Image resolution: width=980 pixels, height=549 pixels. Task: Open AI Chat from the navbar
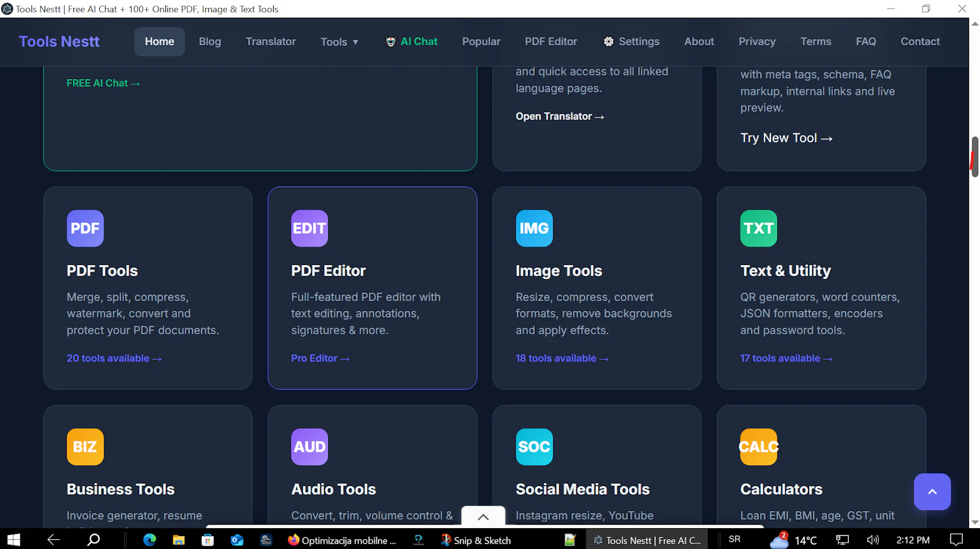tap(412, 42)
